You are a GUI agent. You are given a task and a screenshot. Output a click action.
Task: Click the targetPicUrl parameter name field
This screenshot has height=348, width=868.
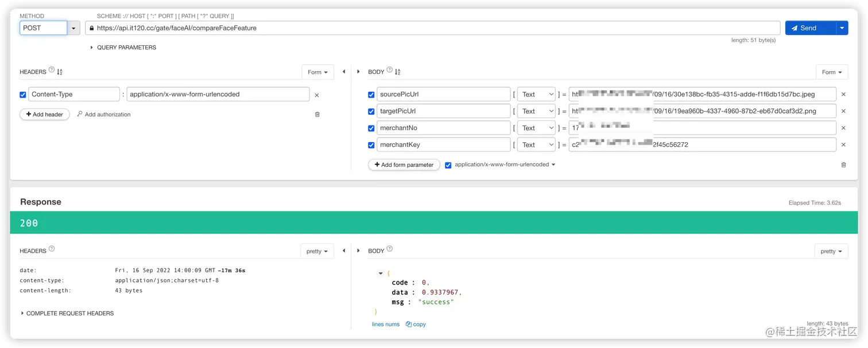(x=444, y=111)
